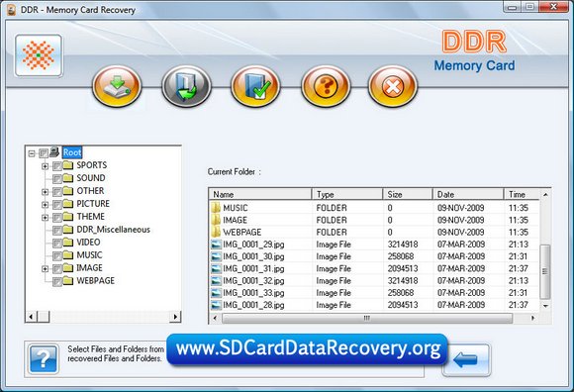Collapse the Root tree node
574x392 pixels.
pos(32,153)
